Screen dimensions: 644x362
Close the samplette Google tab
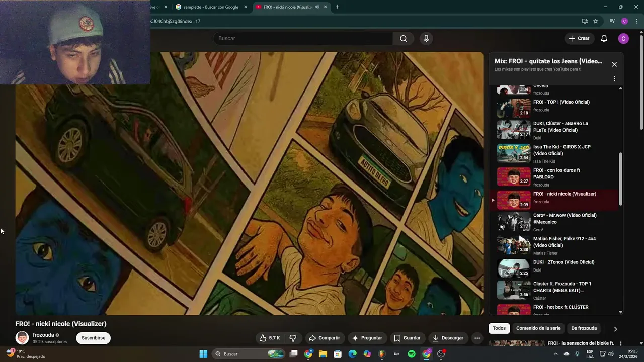[246, 7]
